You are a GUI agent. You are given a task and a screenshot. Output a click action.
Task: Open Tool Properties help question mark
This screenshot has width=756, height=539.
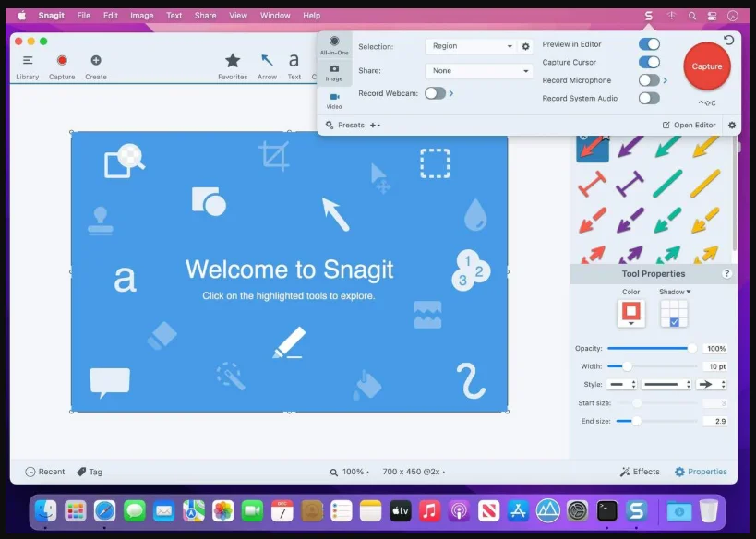click(726, 274)
